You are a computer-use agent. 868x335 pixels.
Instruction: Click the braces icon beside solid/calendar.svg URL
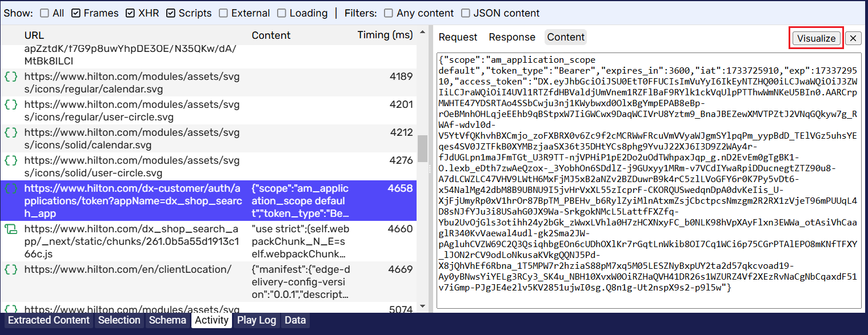tap(11, 132)
